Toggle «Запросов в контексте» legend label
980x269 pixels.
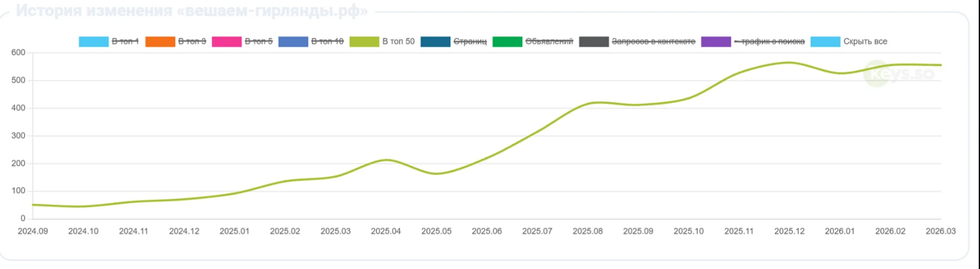coord(653,41)
